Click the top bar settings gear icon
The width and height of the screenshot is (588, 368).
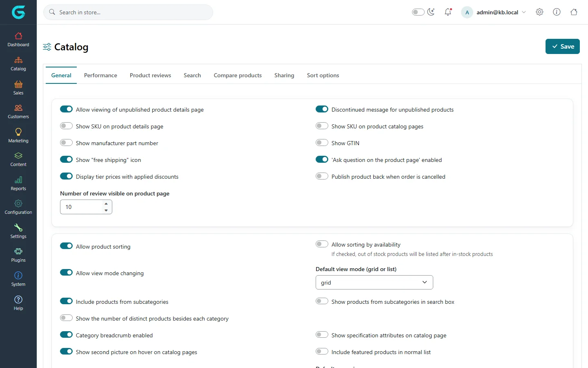[539, 12]
